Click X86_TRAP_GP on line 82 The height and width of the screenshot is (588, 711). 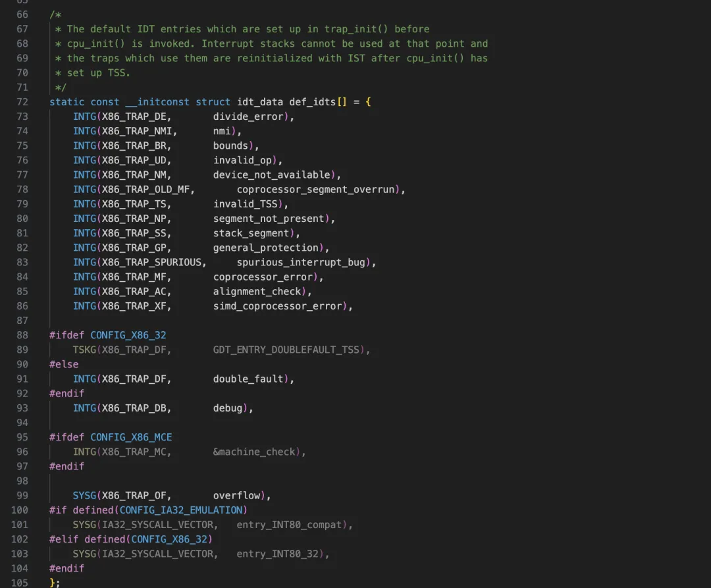point(134,248)
